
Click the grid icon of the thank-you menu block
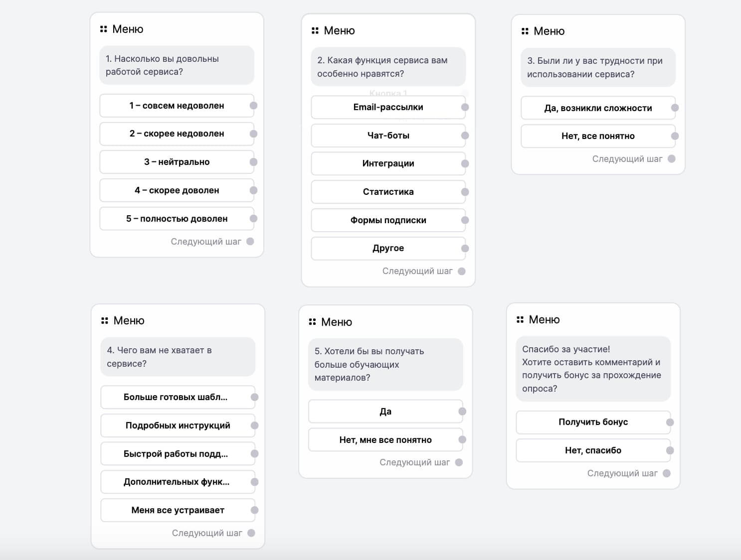(520, 320)
